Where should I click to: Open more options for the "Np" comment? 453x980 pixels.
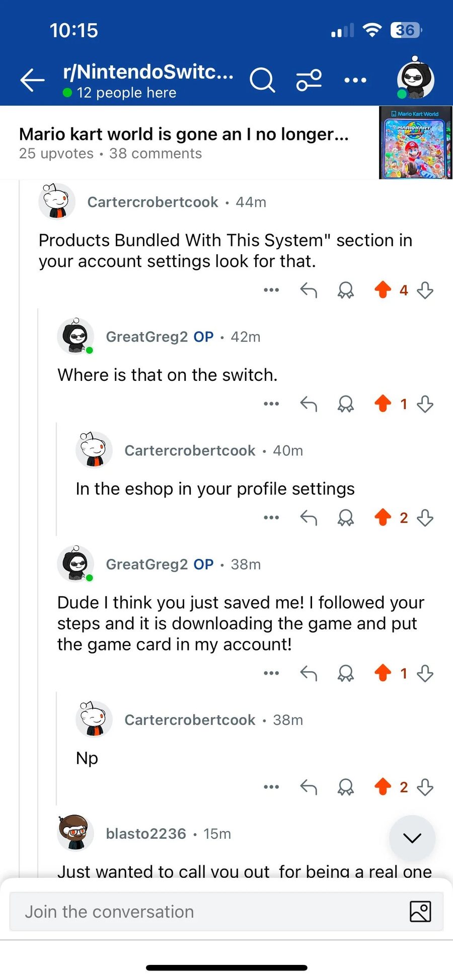click(x=271, y=787)
